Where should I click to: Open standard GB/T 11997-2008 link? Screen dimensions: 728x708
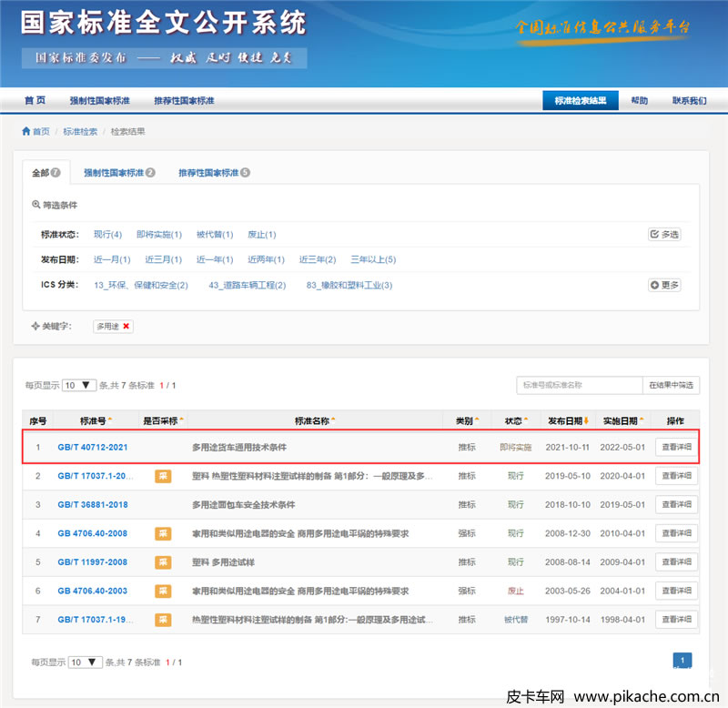93,562
